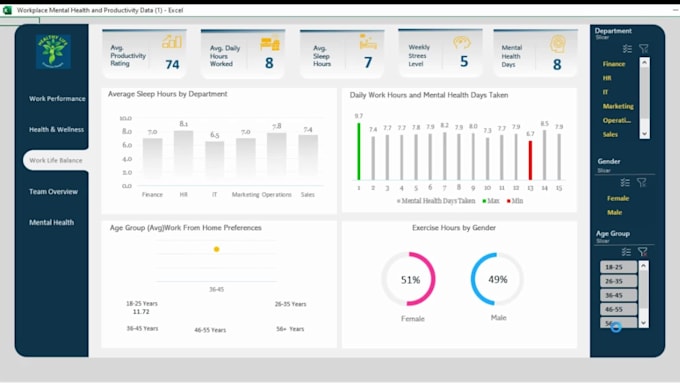Click the Female 51% donut chart
The image size is (680, 383).
(409, 279)
